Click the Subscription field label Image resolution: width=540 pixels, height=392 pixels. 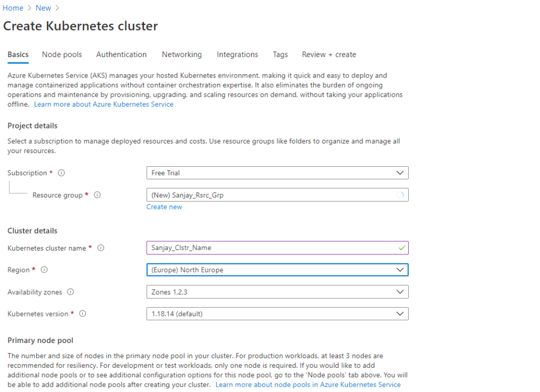pyautogui.click(x=27, y=173)
